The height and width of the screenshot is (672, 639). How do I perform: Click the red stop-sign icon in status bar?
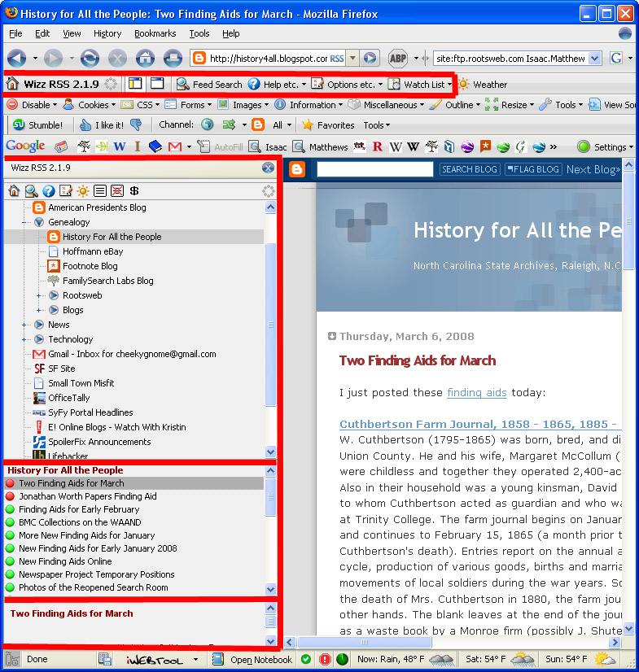(325, 659)
